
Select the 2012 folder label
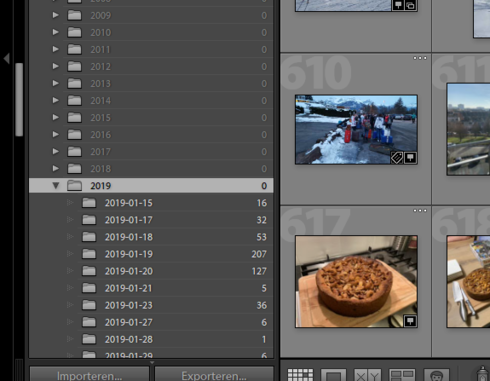pyautogui.click(x=101, y=67)
